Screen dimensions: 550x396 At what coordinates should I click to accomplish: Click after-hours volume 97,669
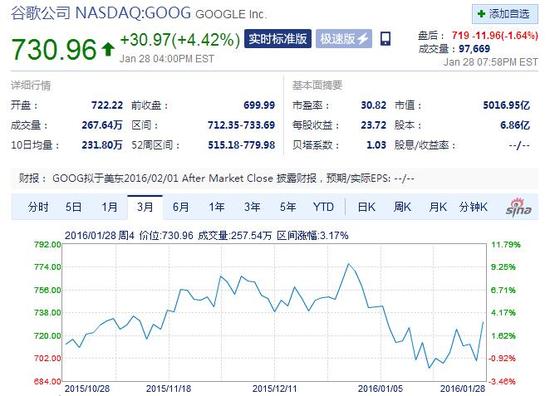tap(474, 49)
